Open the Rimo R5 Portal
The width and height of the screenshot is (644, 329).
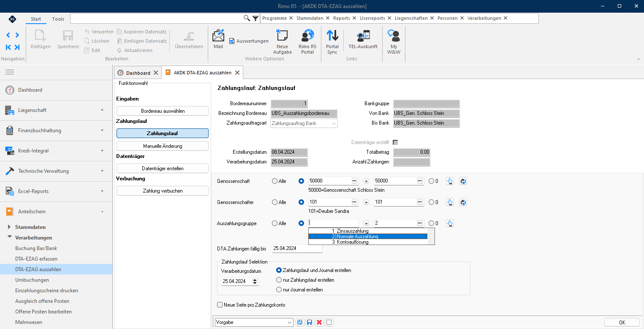coord(307,41)
